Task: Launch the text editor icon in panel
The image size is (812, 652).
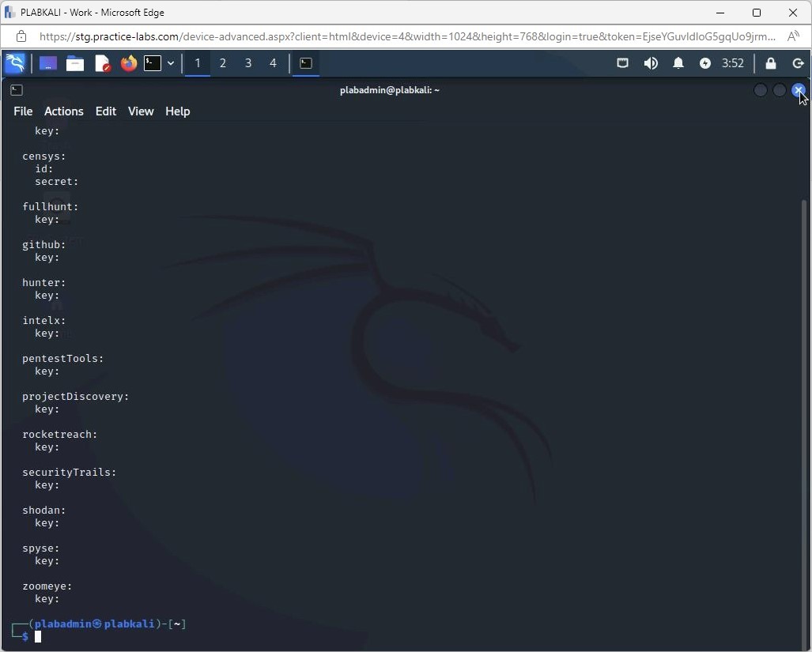Action: click(x=102, y=63)
